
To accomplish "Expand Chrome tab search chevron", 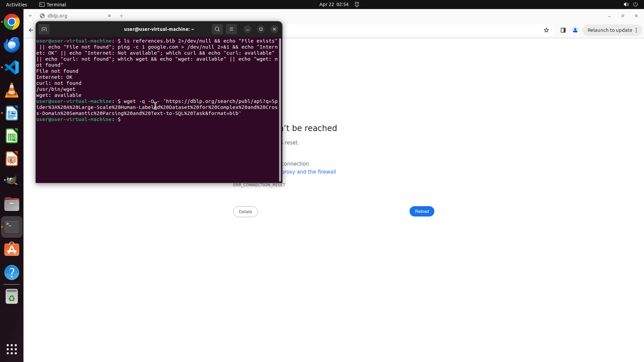I will (x=30, y=16).
